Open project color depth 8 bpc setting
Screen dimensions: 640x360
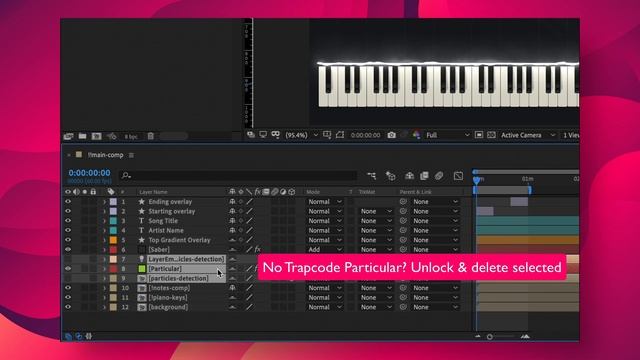click(x=131, y=136)
